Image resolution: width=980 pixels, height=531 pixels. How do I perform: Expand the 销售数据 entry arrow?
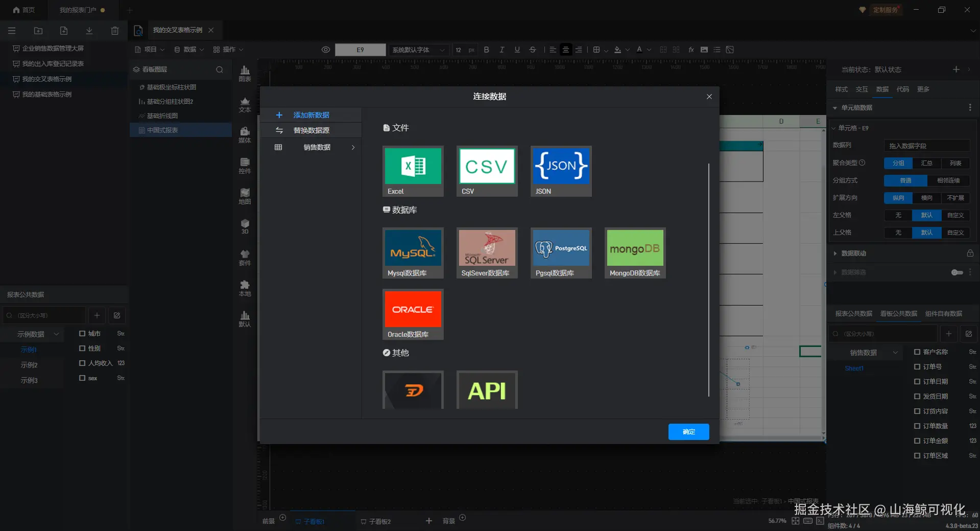click(x=353, y=147)
